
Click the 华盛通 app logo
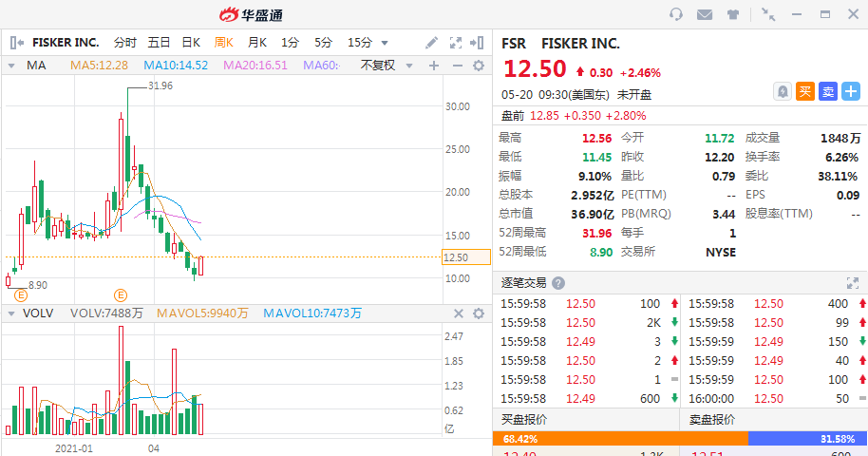click(x=251, y=15)
